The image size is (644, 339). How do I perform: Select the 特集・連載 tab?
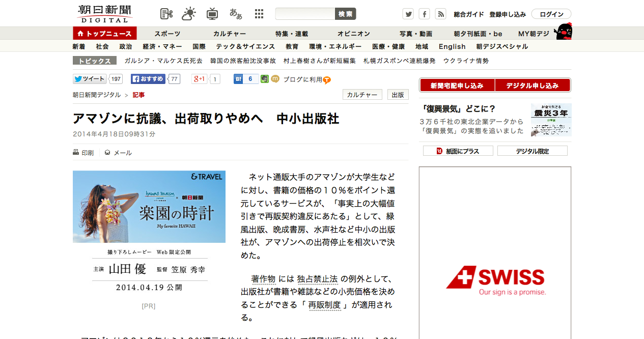coord(292,34)
